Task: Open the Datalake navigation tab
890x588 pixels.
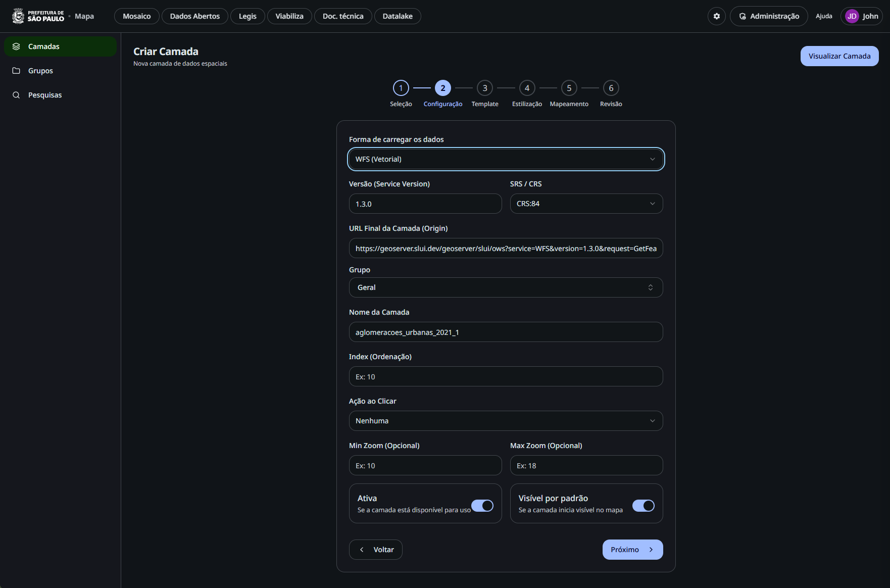Action: [x=398, y=16]
